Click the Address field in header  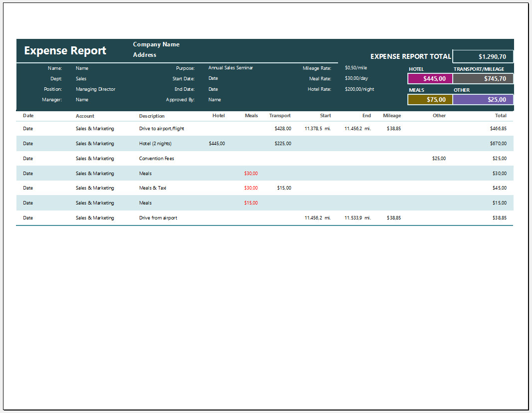(145, 55)
